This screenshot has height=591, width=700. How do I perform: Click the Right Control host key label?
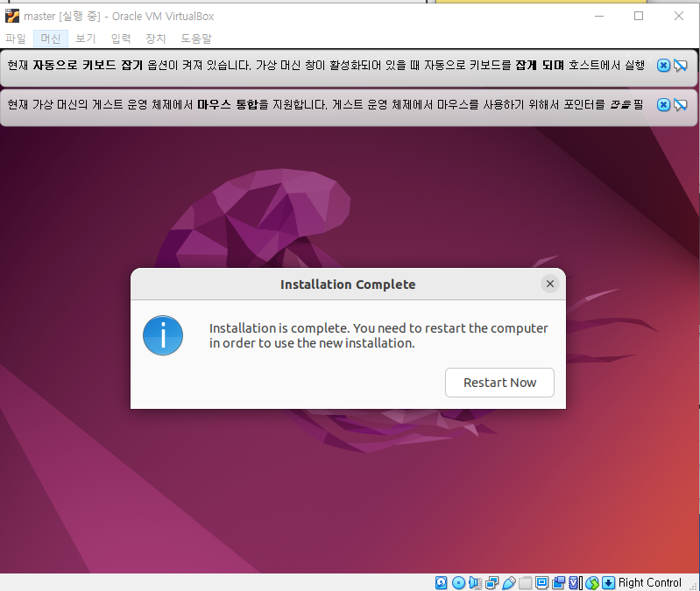[649, 582]
